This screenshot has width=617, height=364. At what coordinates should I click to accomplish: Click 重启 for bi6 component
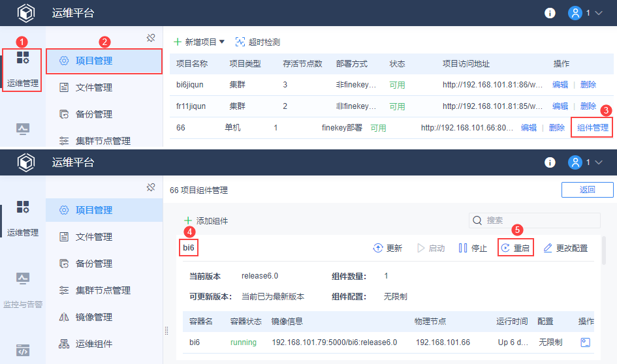coord(516,248)
